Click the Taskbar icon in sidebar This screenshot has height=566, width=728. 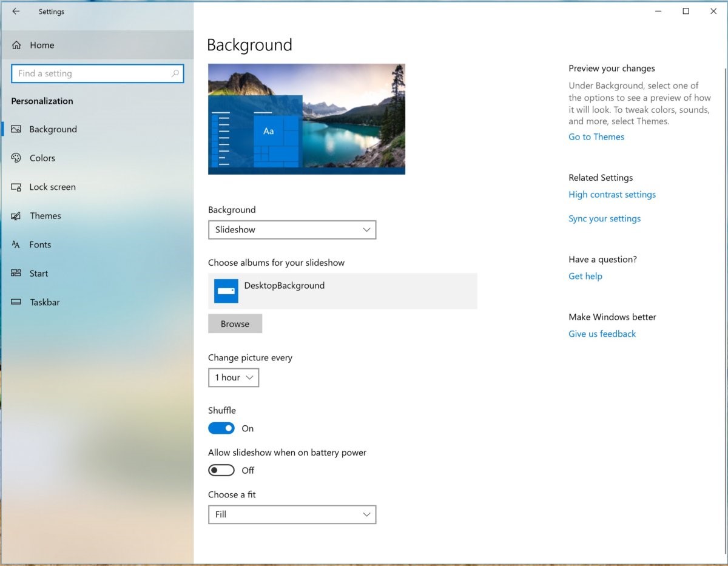(16, 302)
